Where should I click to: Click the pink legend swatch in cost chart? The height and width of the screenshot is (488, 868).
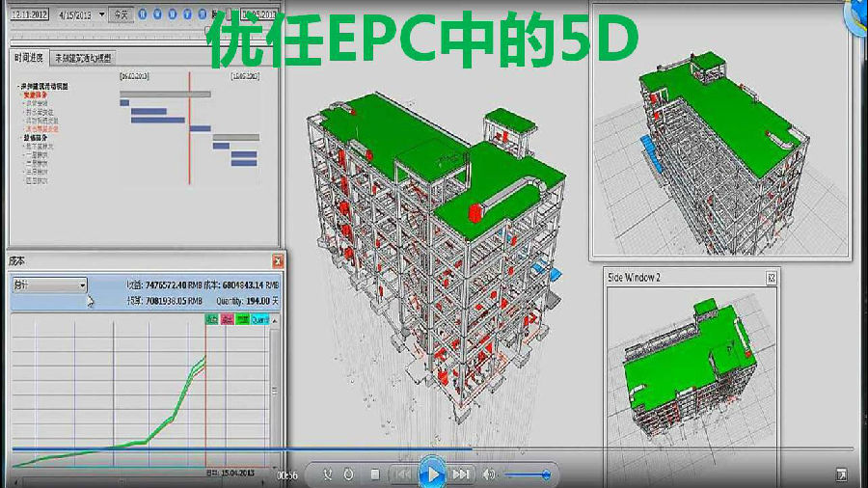[227, 319]
